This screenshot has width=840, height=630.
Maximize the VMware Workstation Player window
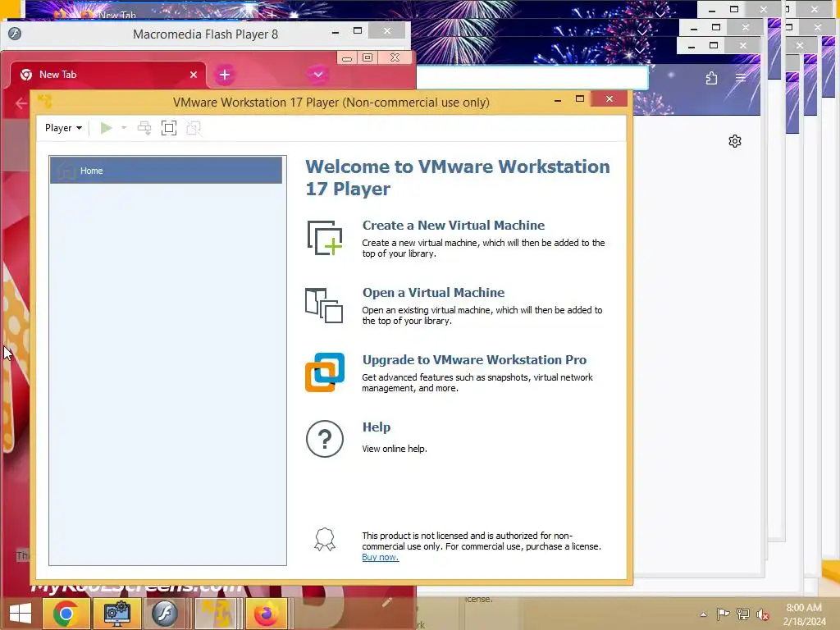pos(580,99)
